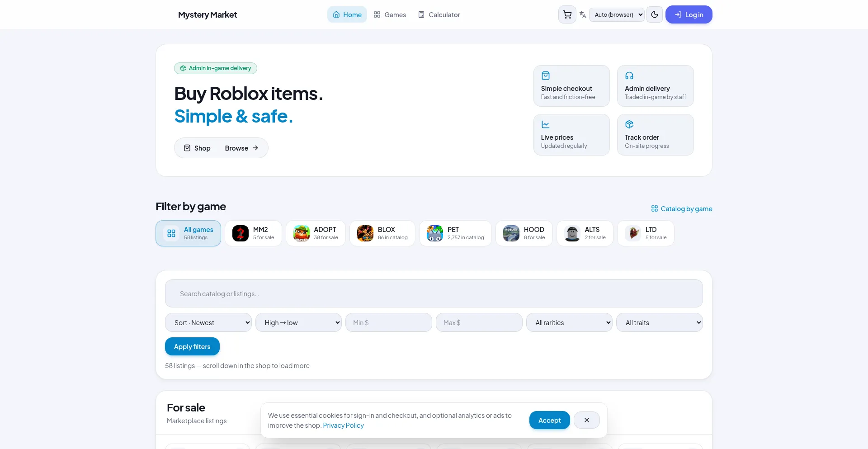Click the Min $ price field
868x449 pixels.
pyautogui.click(x=389, y=322)
